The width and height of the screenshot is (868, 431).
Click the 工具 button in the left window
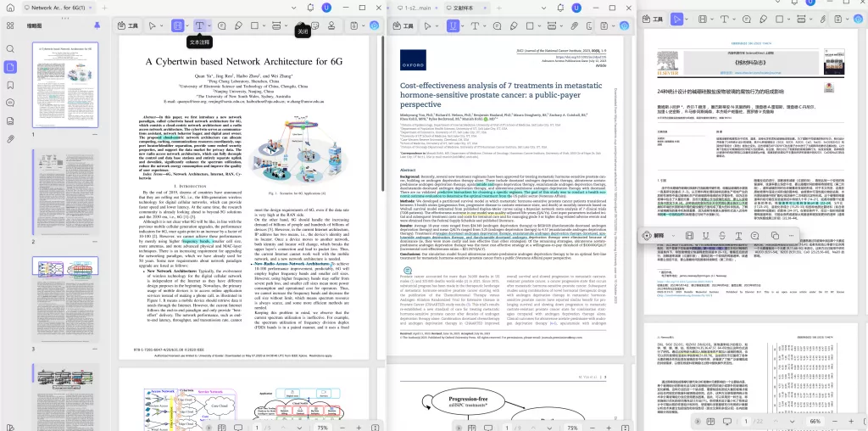click(x=128, y=26)
